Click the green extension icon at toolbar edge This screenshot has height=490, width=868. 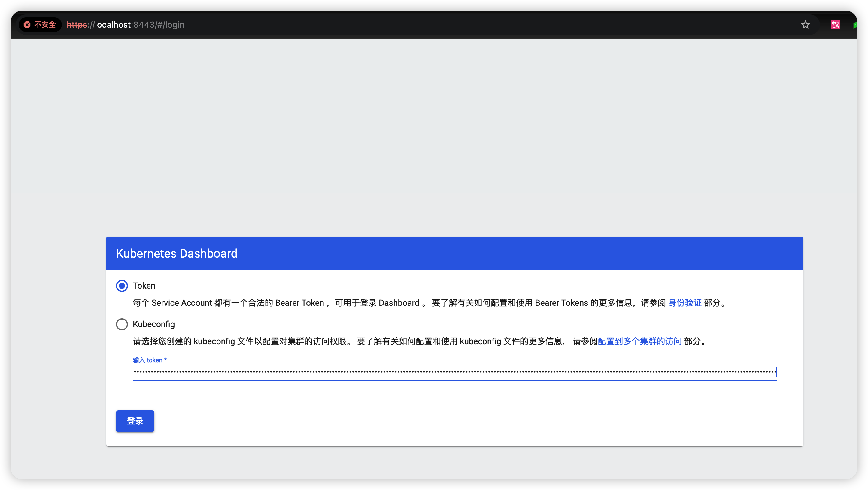(855, 25)
